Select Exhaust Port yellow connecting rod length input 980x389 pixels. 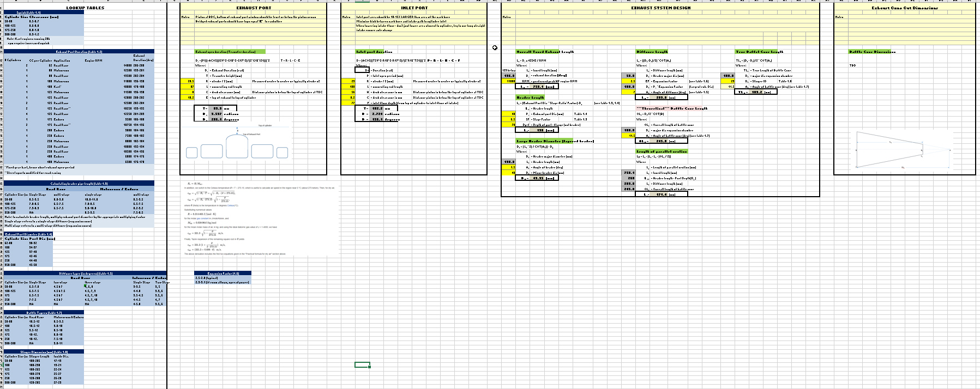(188, 87)
